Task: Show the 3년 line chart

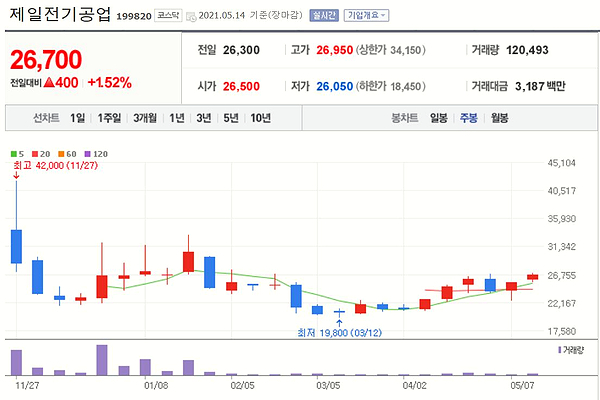Action: (x=204, y=118)
